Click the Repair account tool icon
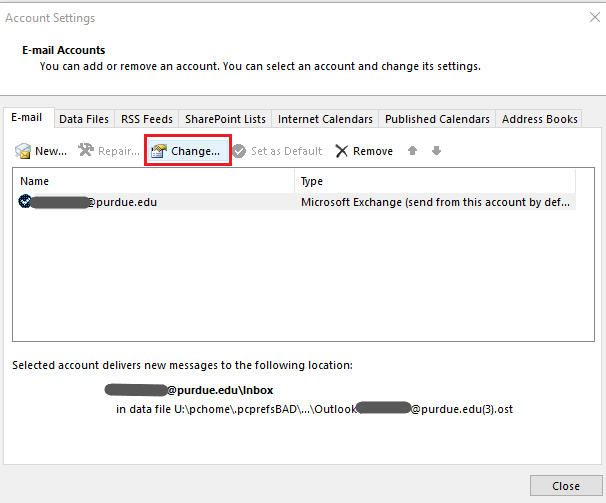 pyautogui.click(x=86, y=151)
